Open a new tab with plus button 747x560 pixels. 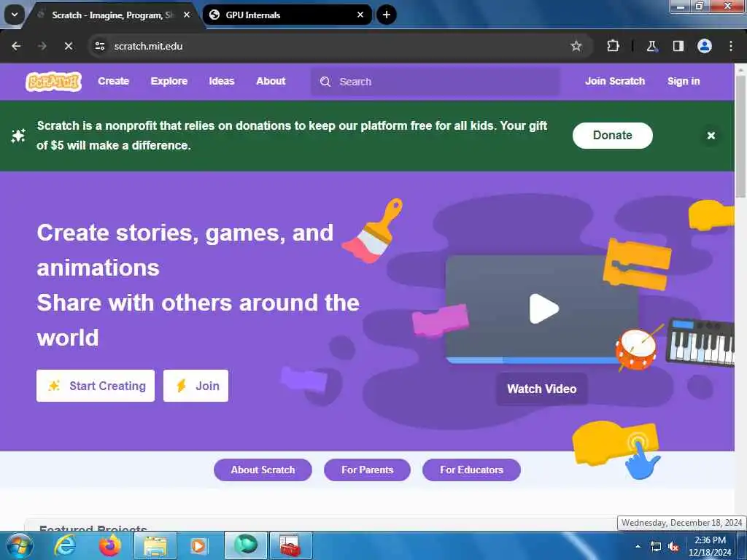pyautogui.click(x=387, y=15)
